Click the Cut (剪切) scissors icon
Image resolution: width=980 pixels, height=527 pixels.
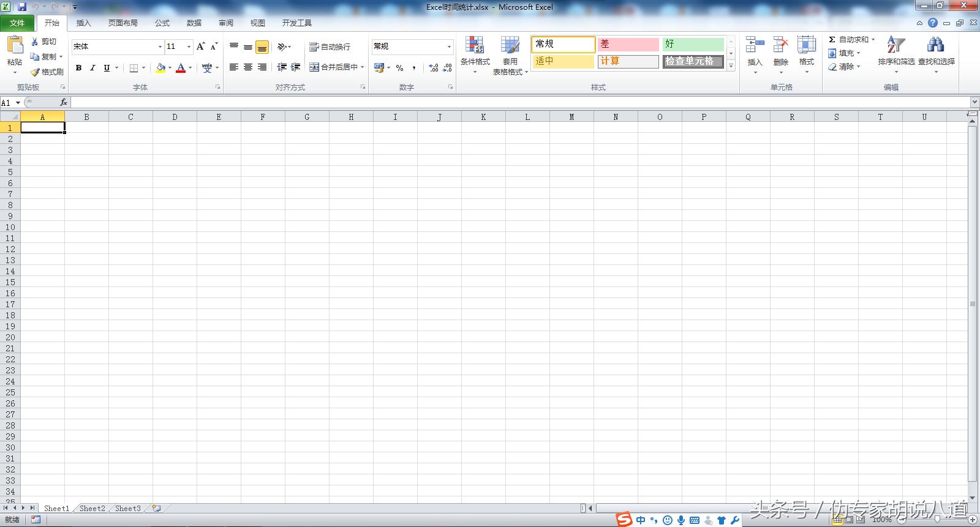click(36, 42)
